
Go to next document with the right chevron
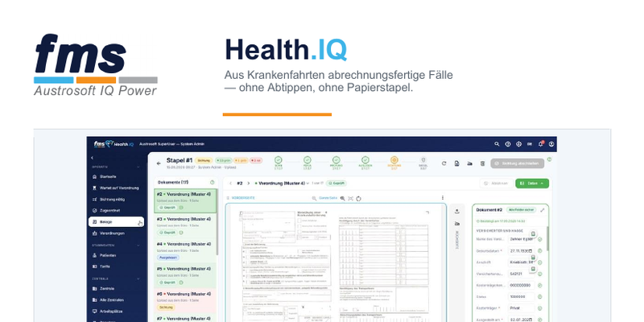point(249,184)
